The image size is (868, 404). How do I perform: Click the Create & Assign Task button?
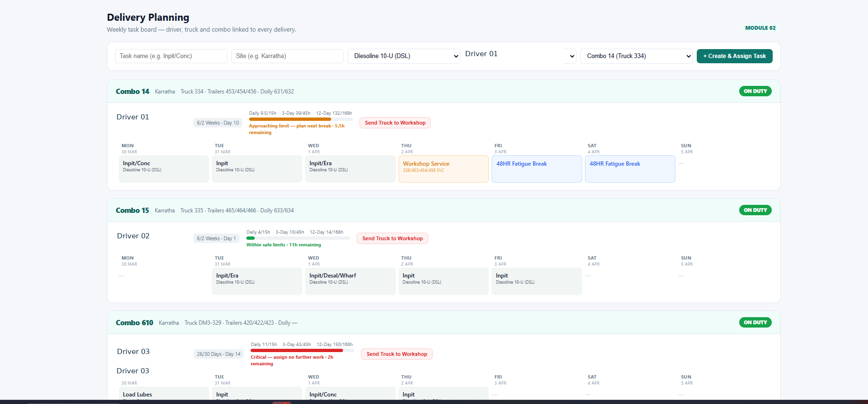click(734, 56)
